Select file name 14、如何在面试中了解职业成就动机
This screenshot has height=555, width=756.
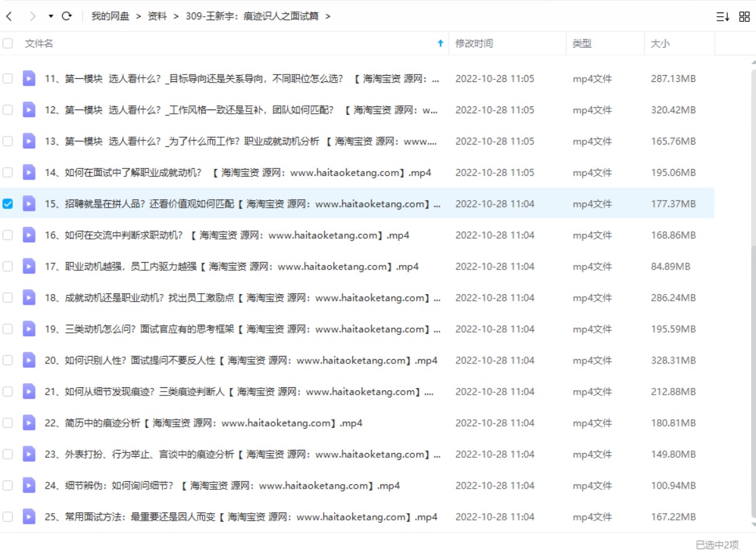[238, 172]
